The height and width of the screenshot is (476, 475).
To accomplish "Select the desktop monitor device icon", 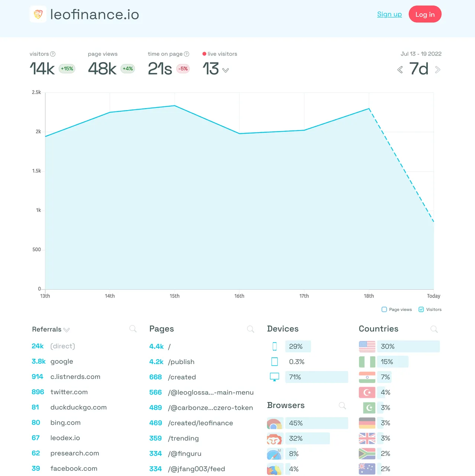I will pos(275,377).
